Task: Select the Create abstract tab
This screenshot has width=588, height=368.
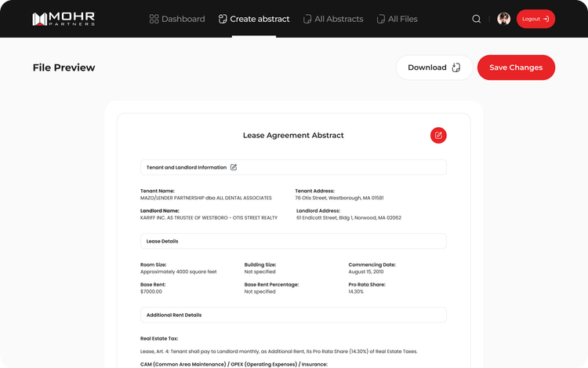Action: click(x=260, y=19)
